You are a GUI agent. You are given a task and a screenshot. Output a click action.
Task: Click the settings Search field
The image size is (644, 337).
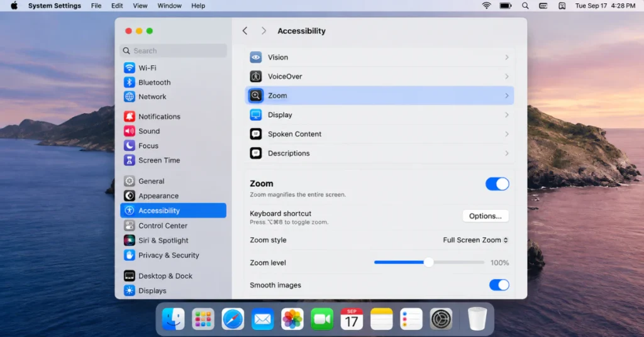coord(174,50)
